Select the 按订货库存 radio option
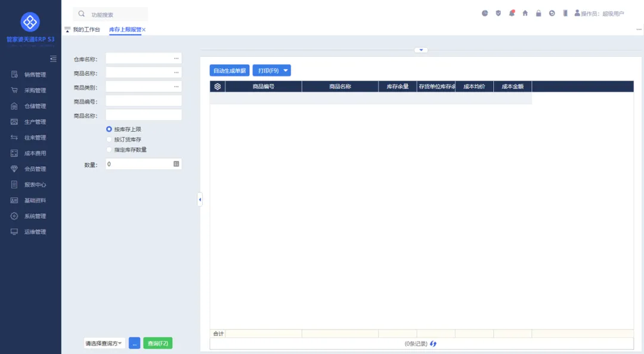The height and width of the screenshot is (354, 644). click(x=109, y=139)
